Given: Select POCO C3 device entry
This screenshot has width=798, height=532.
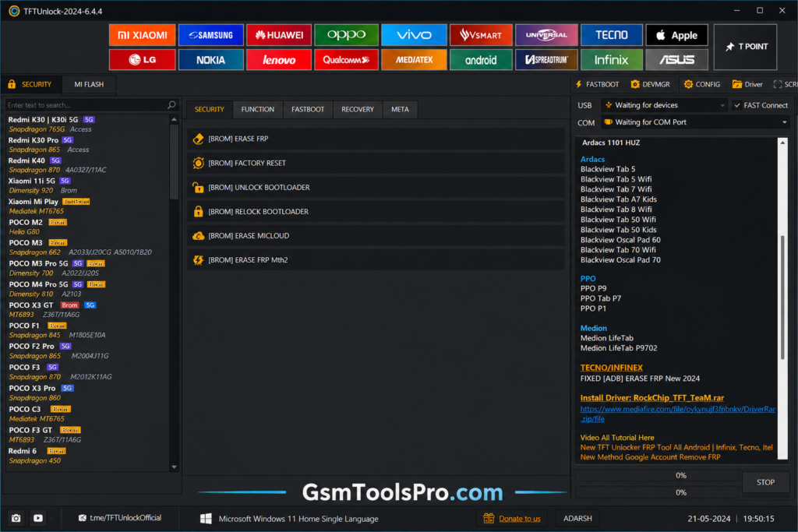Looking at the screenshot, I should [87, 414].
